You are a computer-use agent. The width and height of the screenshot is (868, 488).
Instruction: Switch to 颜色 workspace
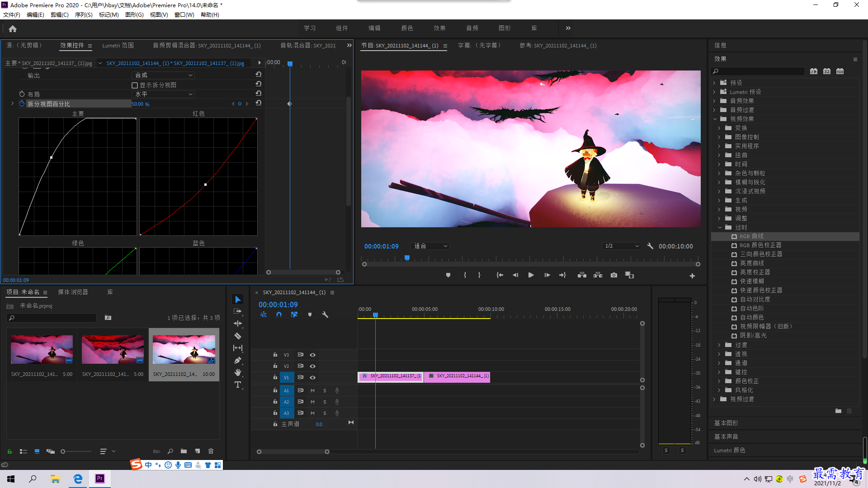pyautogui.click(x=407, y=28)
